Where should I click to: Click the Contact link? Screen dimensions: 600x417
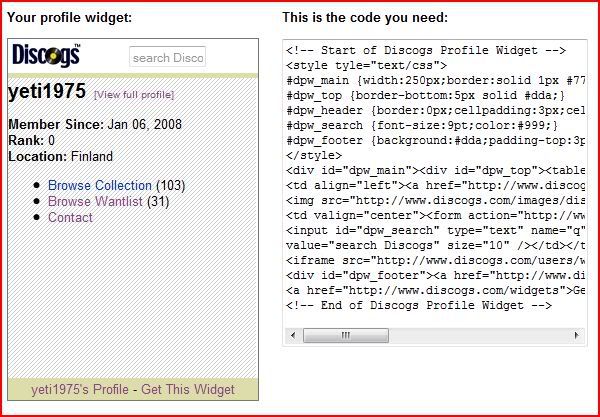coord(70,218)
